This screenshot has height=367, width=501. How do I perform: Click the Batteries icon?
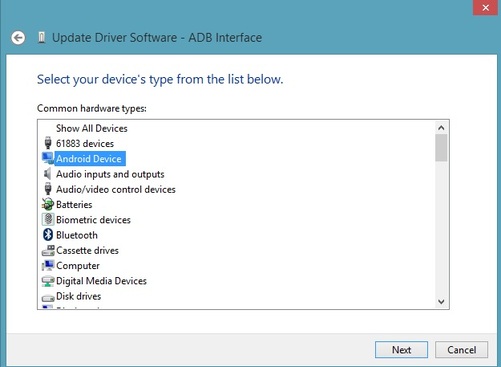point(48,204)
